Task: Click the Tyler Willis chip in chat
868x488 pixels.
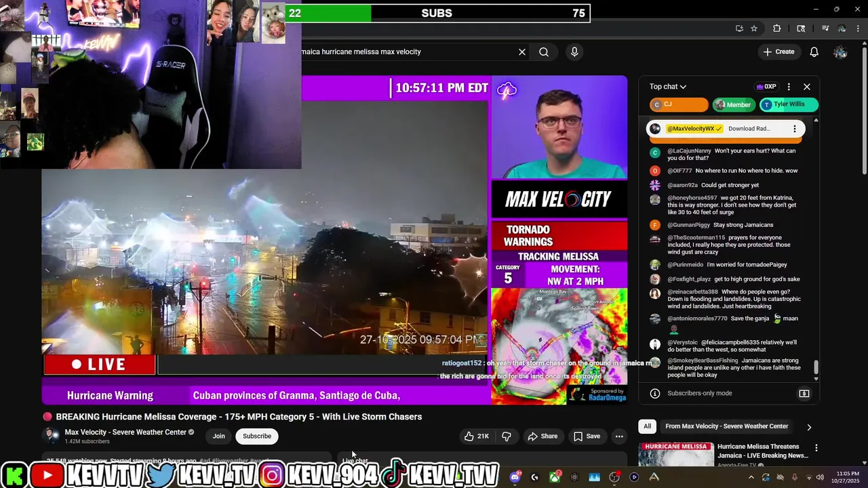Action: pyautogui.click(x=789, y=104)
